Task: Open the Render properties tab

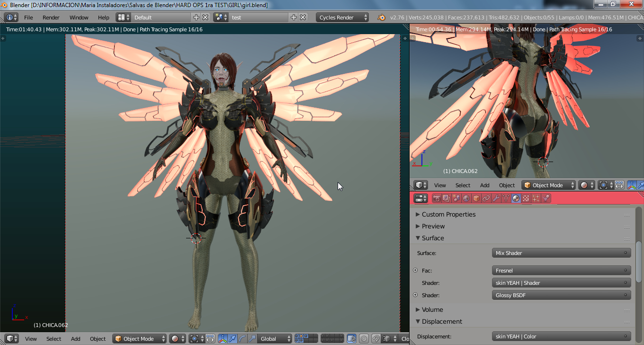Action: point(437,199)
